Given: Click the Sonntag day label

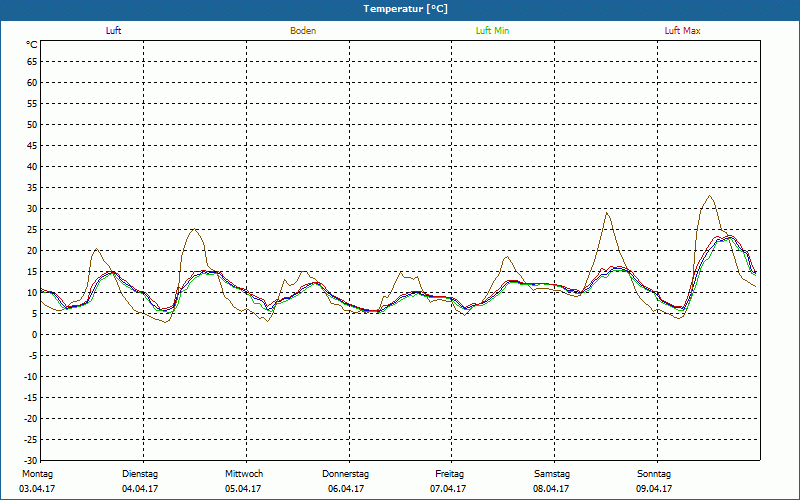Looking at the screenshot, I should 654,474.
